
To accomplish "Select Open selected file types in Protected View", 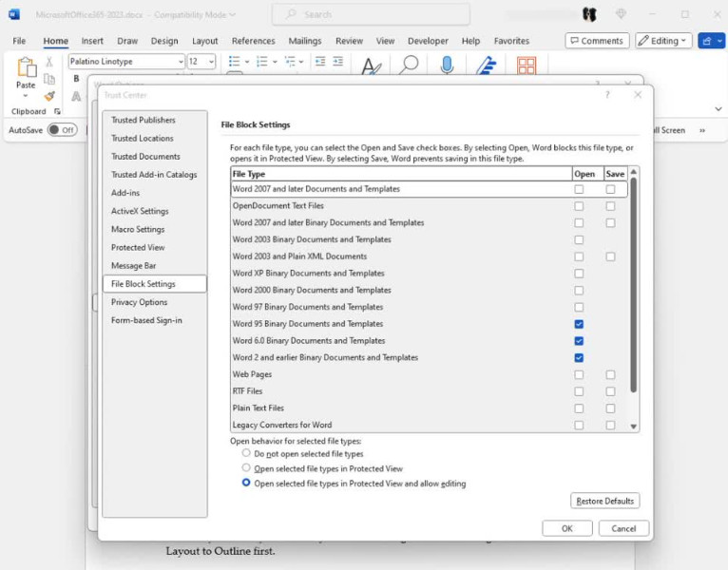I will (x=246, y=468).
